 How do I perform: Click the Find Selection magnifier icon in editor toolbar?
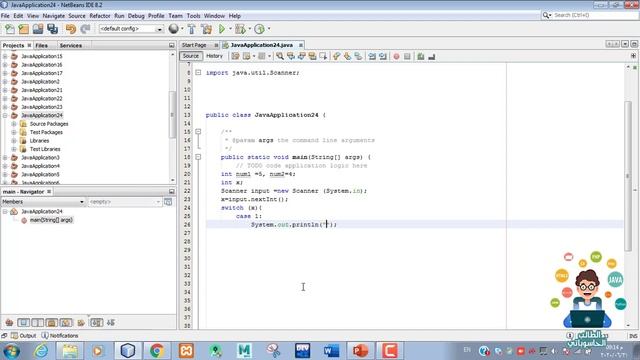pyautogui.click(x=280, y=56)
